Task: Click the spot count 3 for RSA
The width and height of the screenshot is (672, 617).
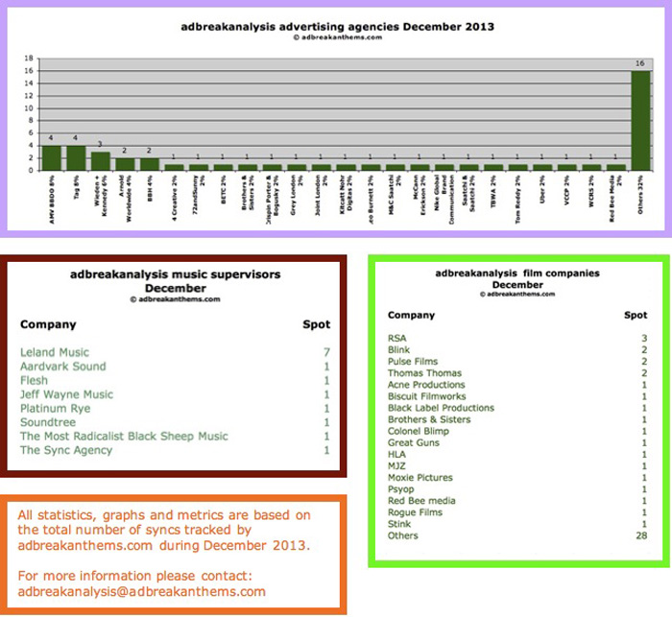Action: (644, 339)
